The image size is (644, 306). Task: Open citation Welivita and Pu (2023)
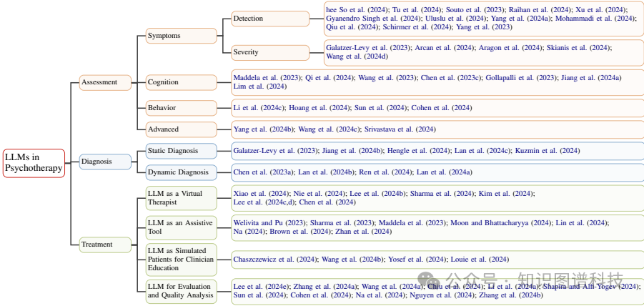point(270,223)
